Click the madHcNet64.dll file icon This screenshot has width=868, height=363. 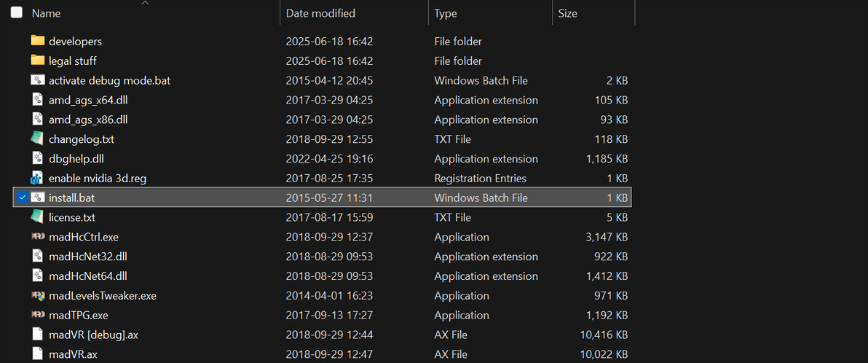point(38,276)
